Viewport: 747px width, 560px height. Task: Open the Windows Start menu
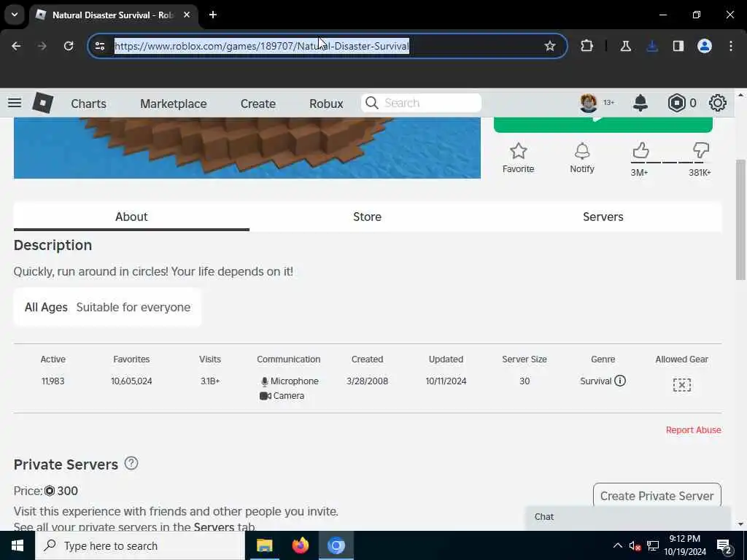(18, 545)
